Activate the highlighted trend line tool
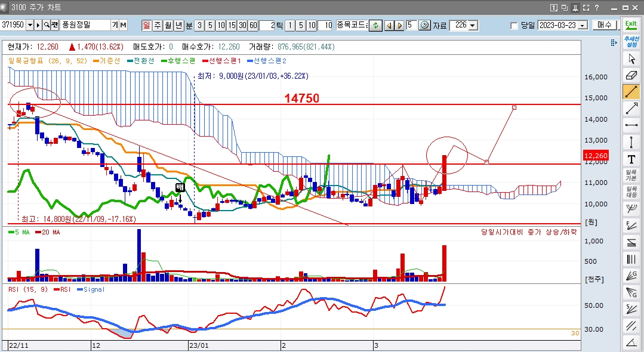Viewport: 644px width, 352px height. coord(631,92)
